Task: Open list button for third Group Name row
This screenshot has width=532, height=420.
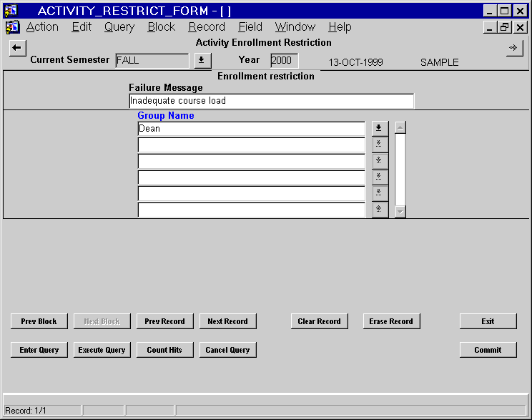Action: 380,160
